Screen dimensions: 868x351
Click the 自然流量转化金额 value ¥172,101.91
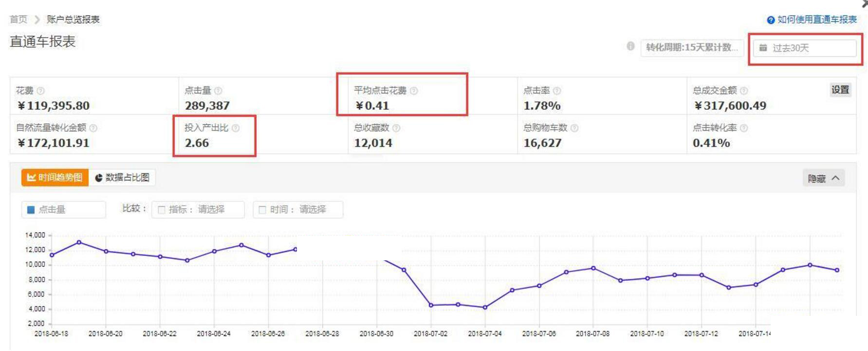point(54,143)
